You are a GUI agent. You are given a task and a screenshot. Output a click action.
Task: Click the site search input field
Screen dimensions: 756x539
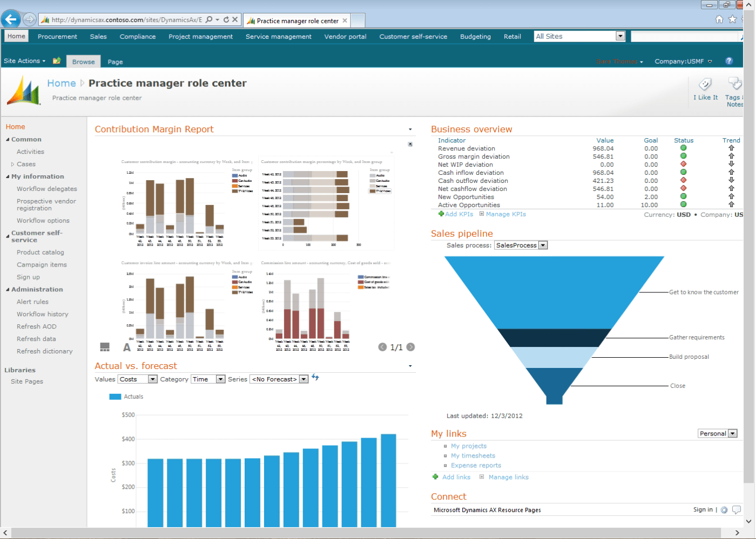pos(684,37)
